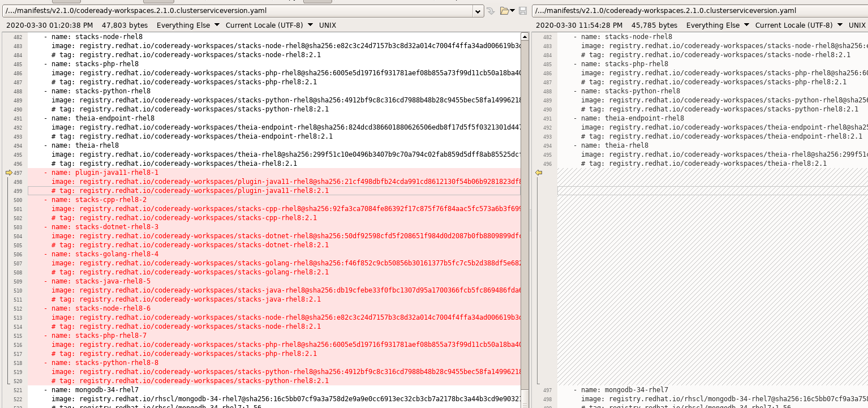
Task: Click left line '- name: stacks-python-rhel8-8'
Action: 101,363
